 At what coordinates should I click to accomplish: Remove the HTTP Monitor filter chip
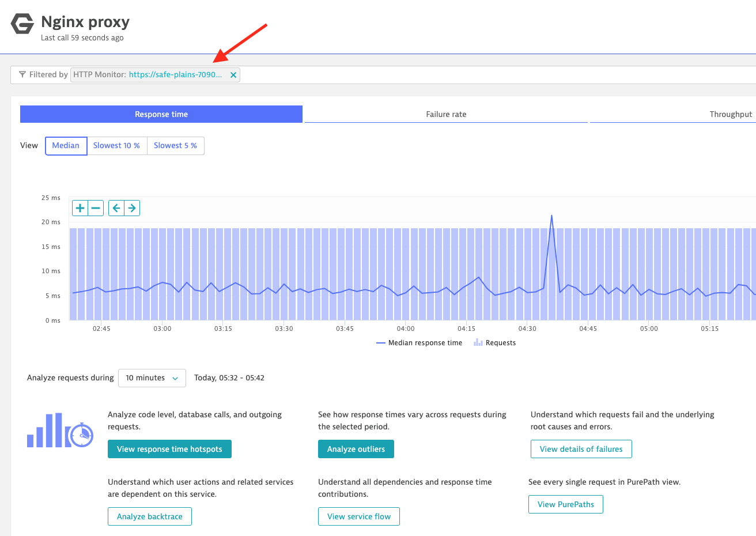point(233,75)
